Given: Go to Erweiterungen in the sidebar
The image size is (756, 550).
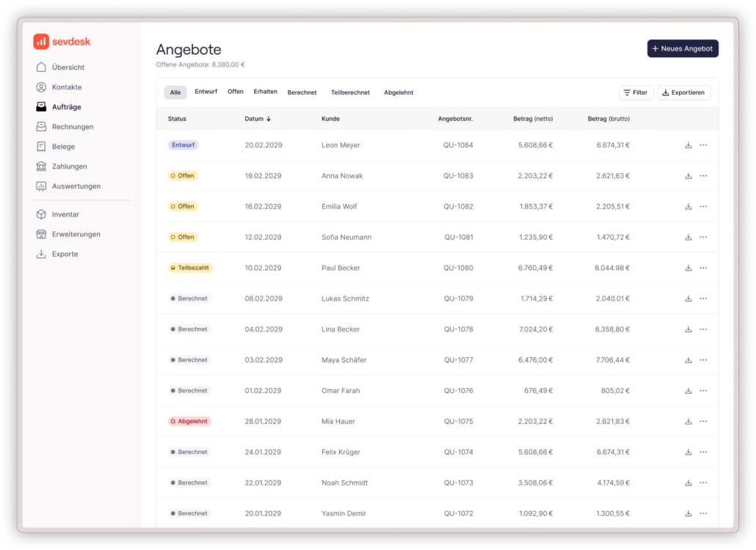Looking at the screenshot, I should coord(76,235).
